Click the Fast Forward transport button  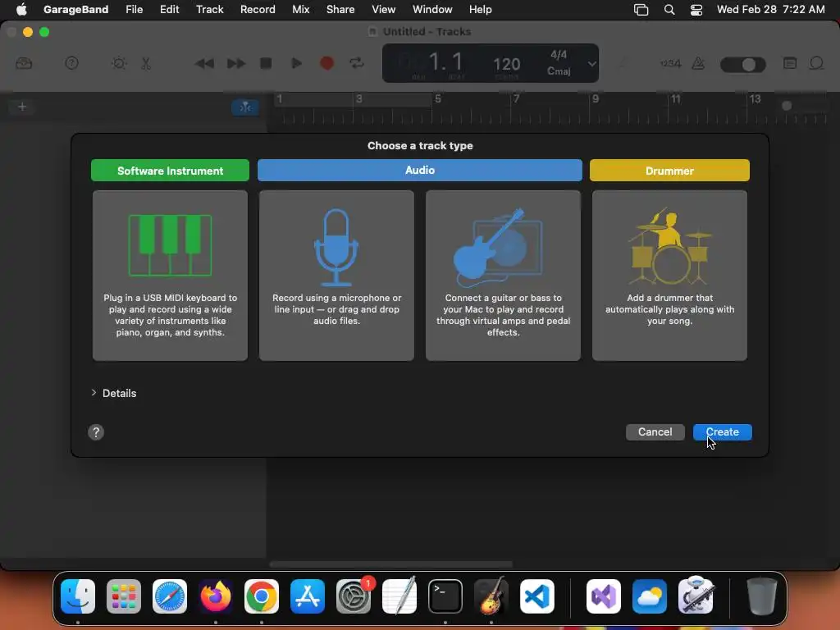coord(235,64)
